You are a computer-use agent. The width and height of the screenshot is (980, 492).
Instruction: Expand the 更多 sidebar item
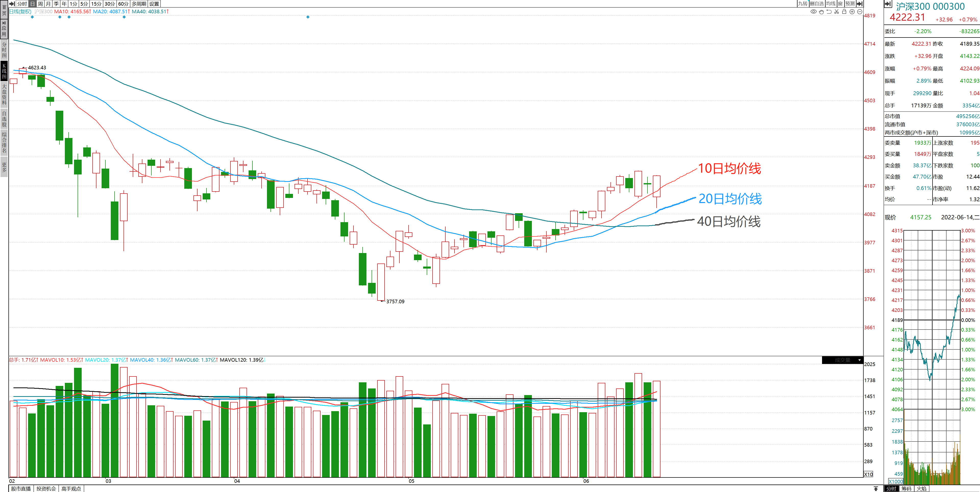pos(4,167)
